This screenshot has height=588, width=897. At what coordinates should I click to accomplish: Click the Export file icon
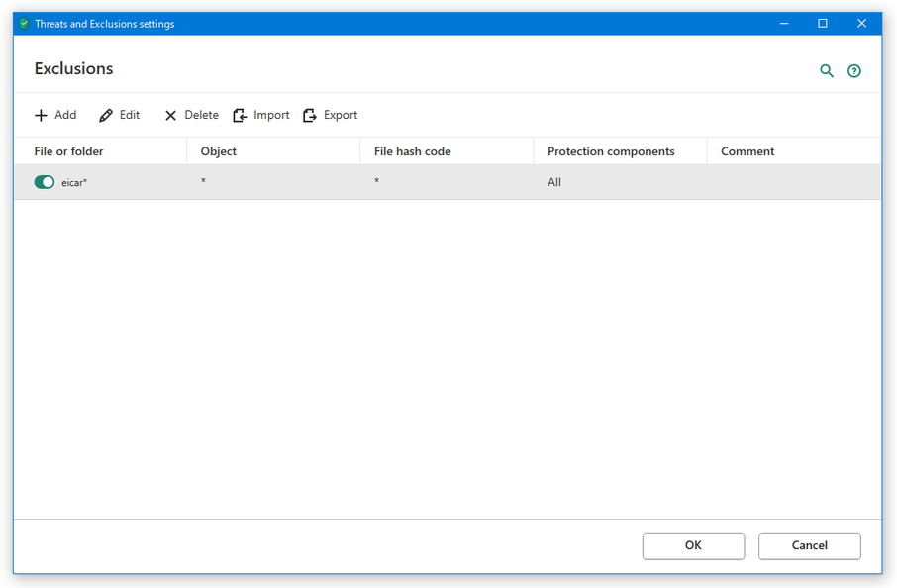pyautogui.click(x=310, y=115)
